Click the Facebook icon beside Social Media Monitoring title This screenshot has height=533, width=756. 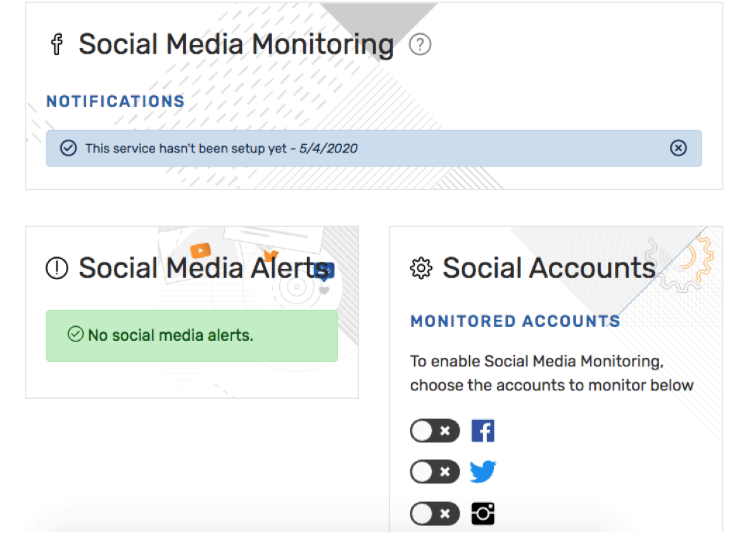[x=57, y=44]
